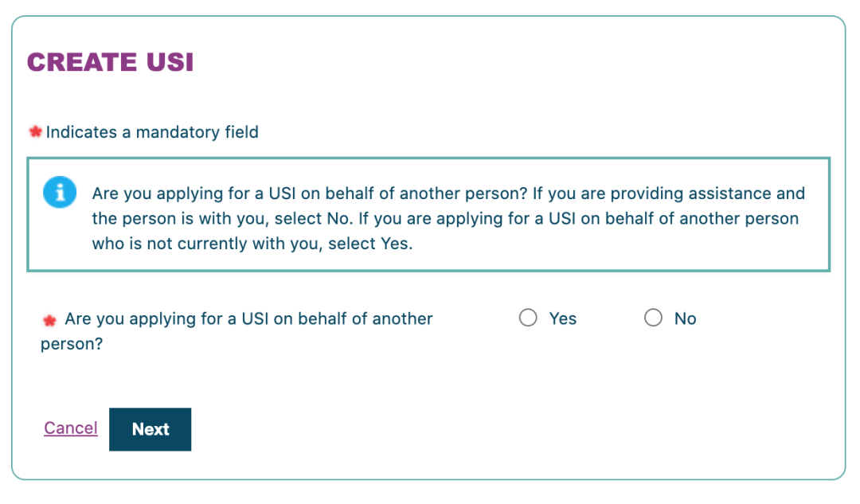The height and width of the screenshot is (504, 860).
Task: Click the Indicates a mandatory field text
Action: (152, 132)
